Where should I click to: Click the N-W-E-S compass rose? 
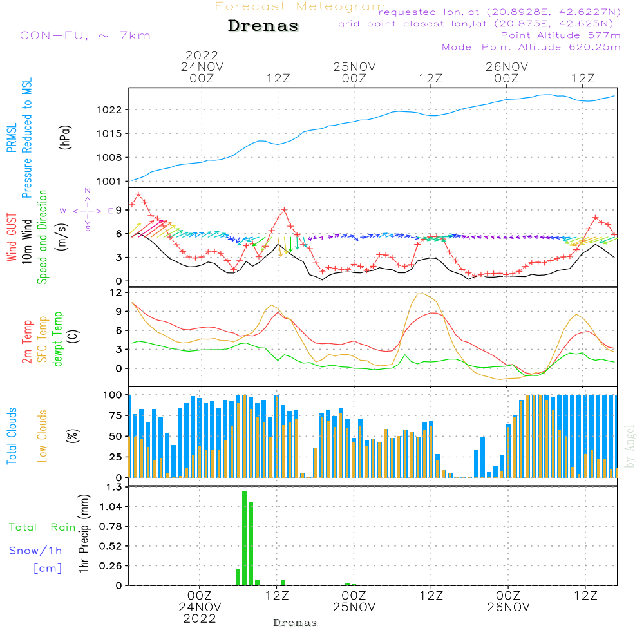(x=87, y=211)
